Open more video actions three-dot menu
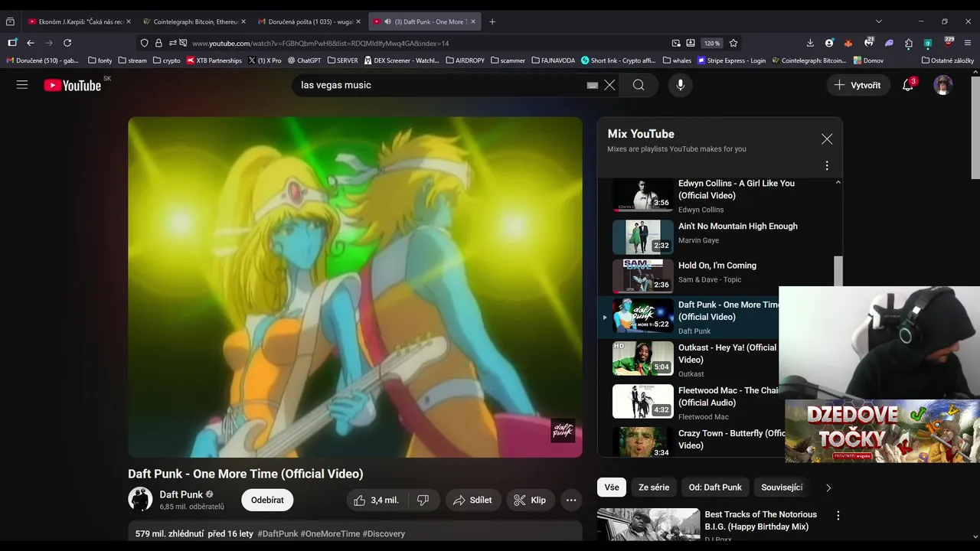Image resolution: width=980 pixels, height=551 pixels. coord(571,500)
